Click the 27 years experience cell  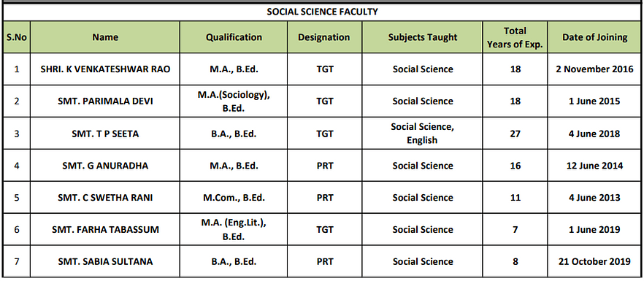click(515, 134)
